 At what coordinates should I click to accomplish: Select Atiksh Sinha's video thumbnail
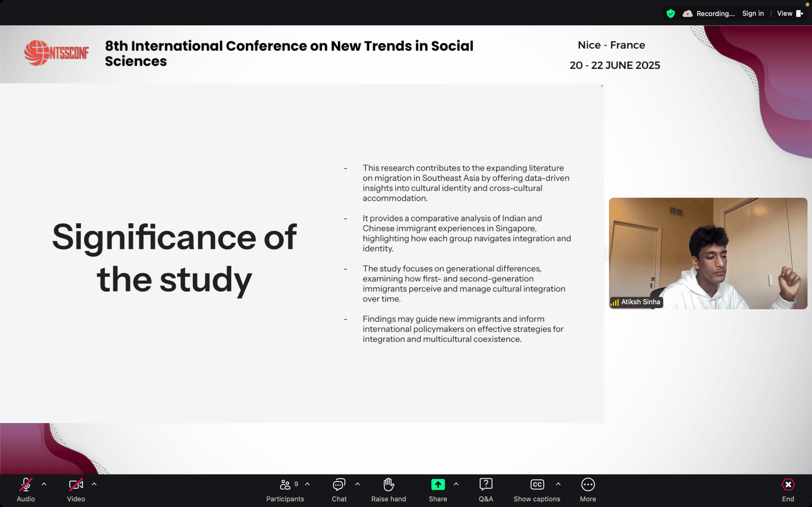click(708, 253)
